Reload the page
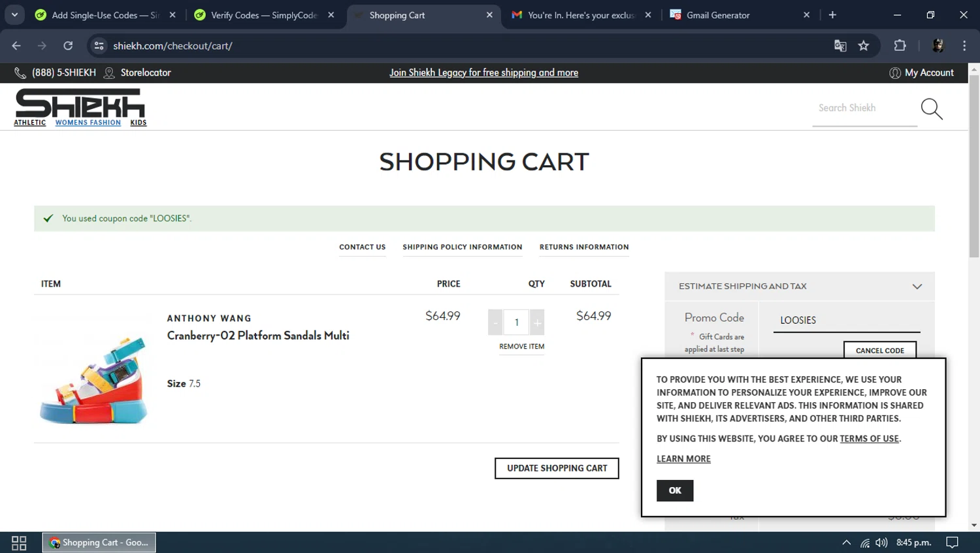This screenshot has height=553, width=980. (68, 46)
